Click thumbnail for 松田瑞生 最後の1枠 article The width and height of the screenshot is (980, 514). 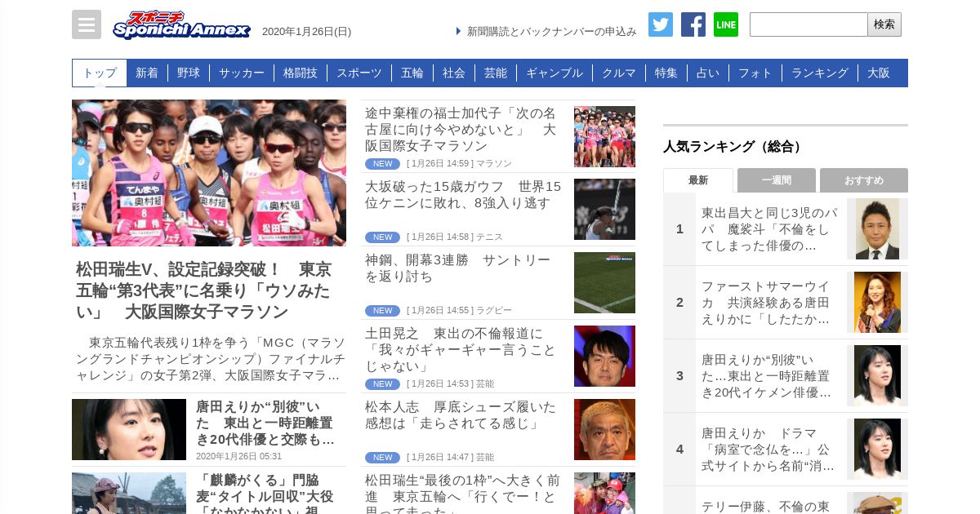(604, 493)
